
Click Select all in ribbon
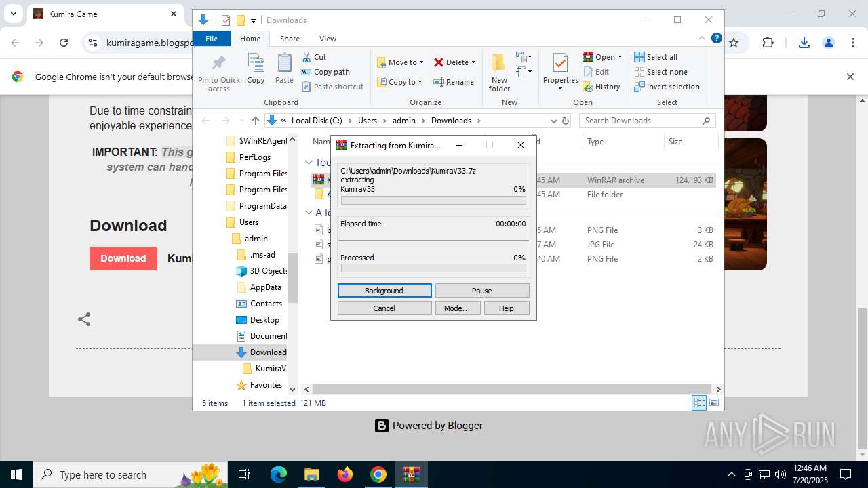(656, 57)
